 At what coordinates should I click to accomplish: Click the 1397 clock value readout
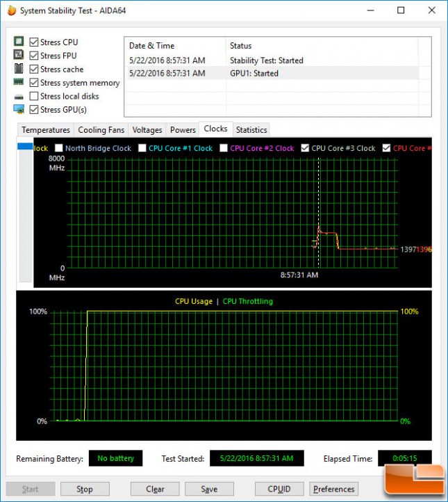click(408, 250)
